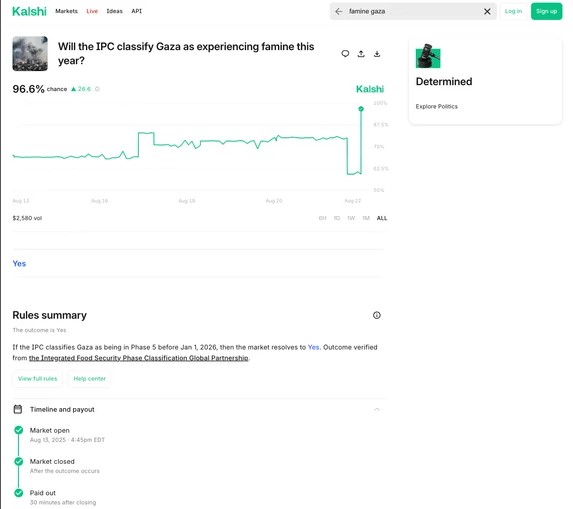Click the back arrow in search bar
Image resolution: width=573 pixels, height=509 pixels.
(339, 11)
